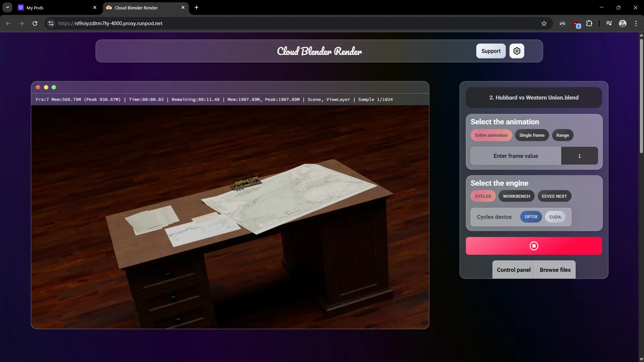
Task: Open the Cloud Blender Render settings gear
Action: [517, 51]
